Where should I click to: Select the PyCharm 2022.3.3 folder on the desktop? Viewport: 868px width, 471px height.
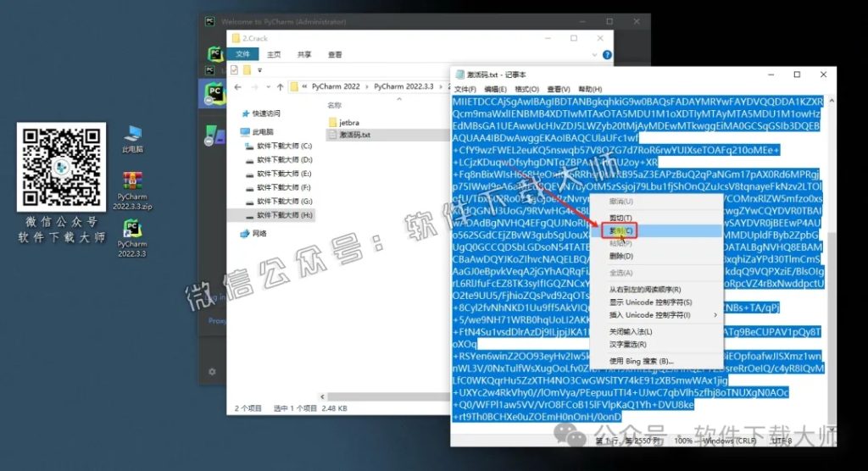pyautogui.click(x=131, y=238)
